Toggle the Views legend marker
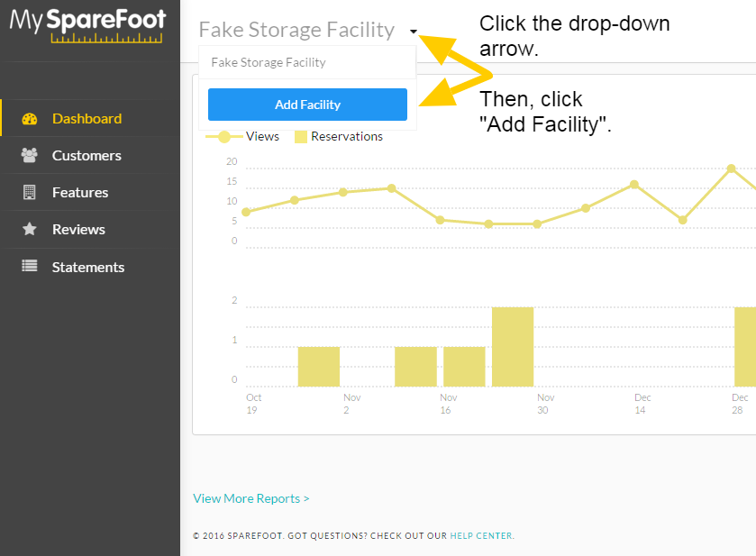The height and width of the screenshot is (556, 756). (x=224, y=137)
